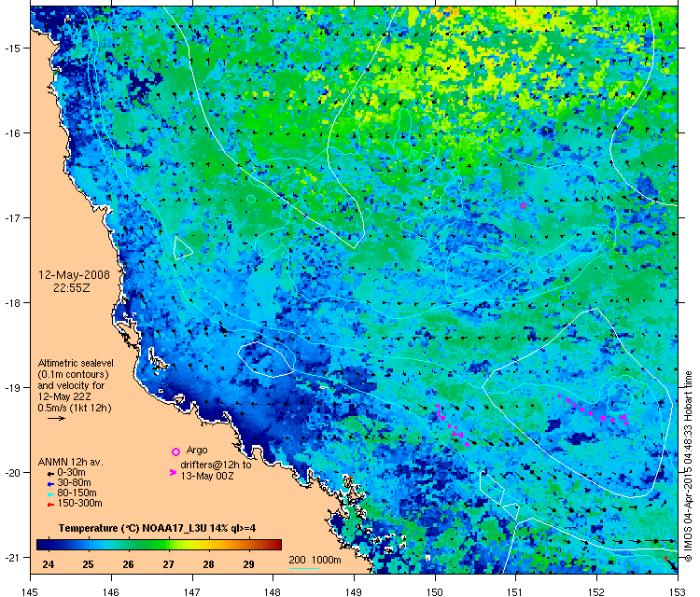700x597 pixels.
Task: Click the longitude label 145
Action: click(x=30, y=592)
